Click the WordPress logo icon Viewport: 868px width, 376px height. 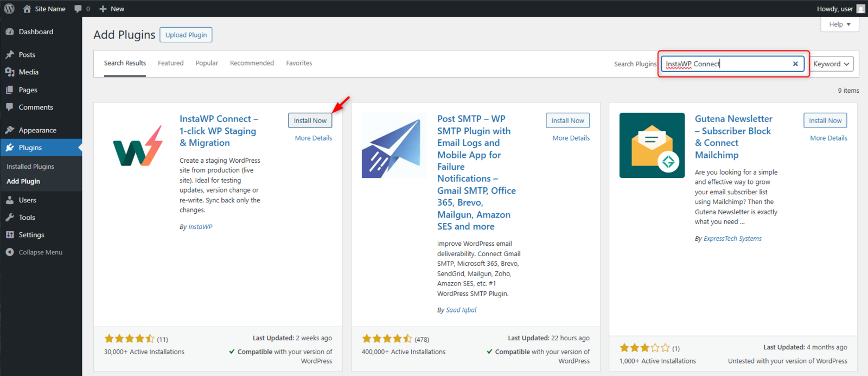(x=9, y=9)
